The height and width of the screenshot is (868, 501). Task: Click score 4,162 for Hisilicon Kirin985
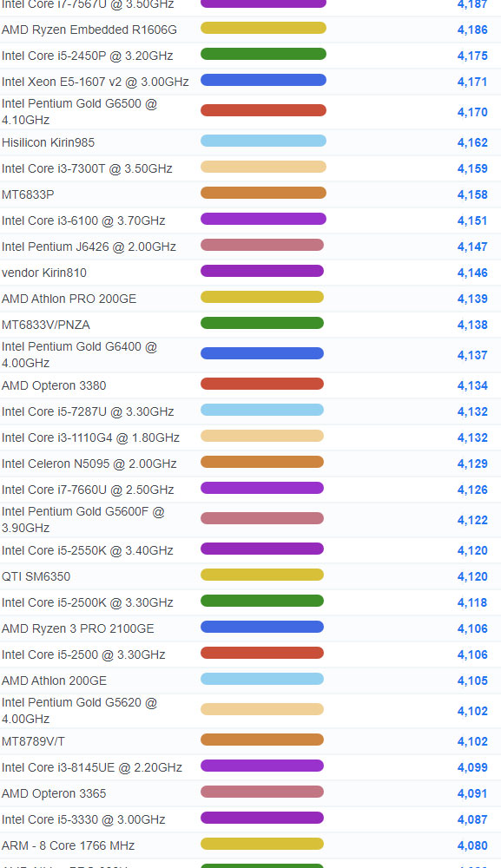click(472, 143)
